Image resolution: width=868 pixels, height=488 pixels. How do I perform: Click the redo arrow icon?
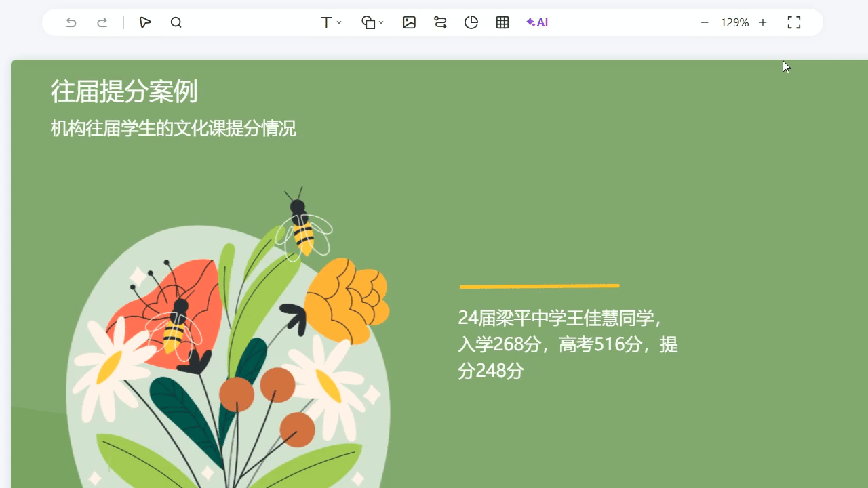pos(102,22)
